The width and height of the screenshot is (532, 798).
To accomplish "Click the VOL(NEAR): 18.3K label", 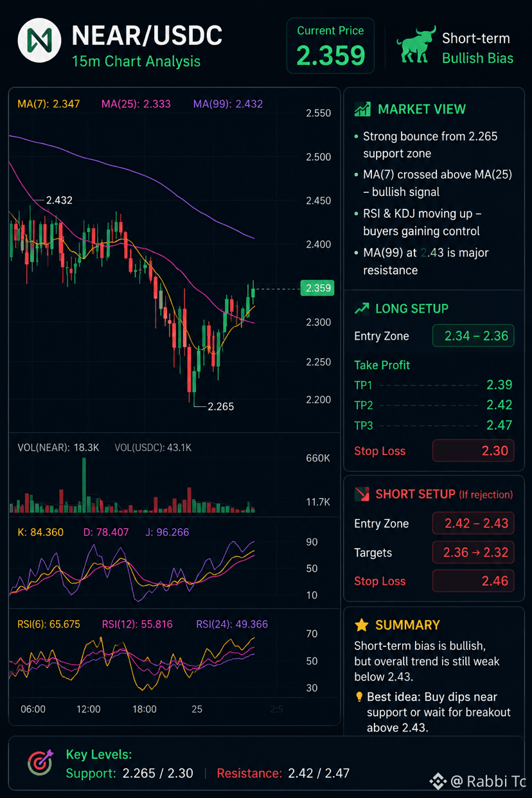I will [x=58, y=447].
